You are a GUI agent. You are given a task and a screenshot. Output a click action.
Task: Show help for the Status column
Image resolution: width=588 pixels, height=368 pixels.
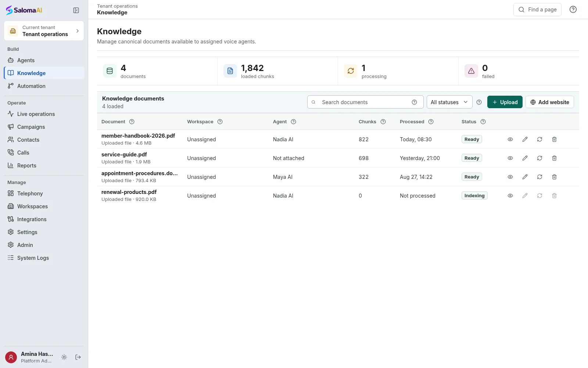coord(483,122)
